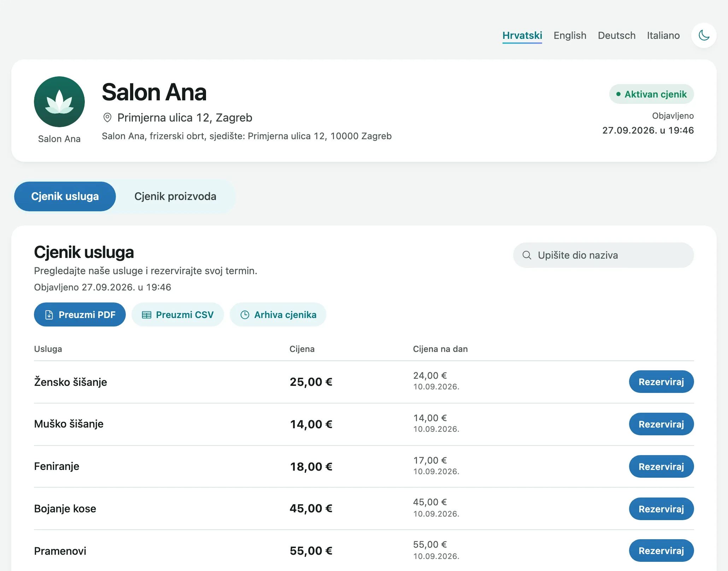The image size is (728, 571).
Task: Switch language to Deutsch
Action: point(616,35)
